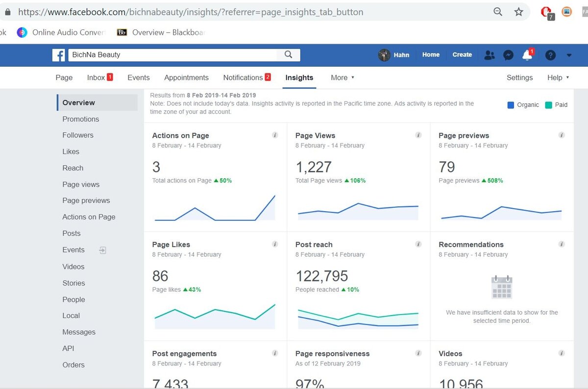Bookmark this page with star icon
588x389 pixels.
pos(519,12)
